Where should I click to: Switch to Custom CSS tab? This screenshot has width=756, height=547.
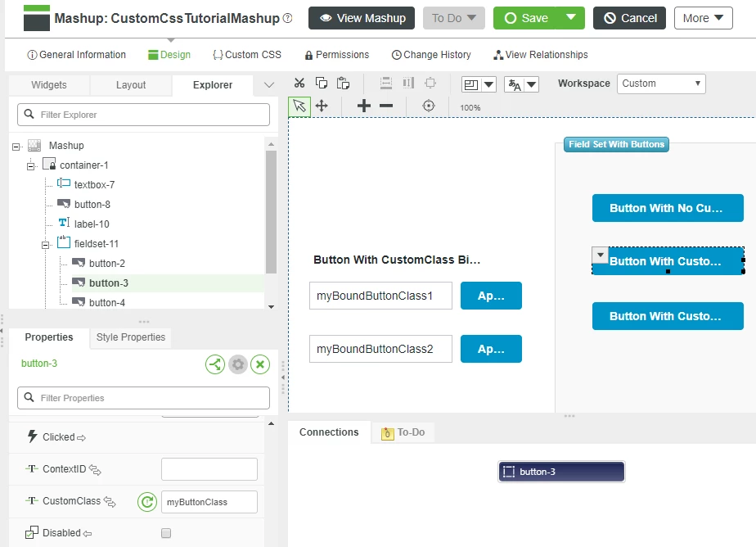coord(247,55)
